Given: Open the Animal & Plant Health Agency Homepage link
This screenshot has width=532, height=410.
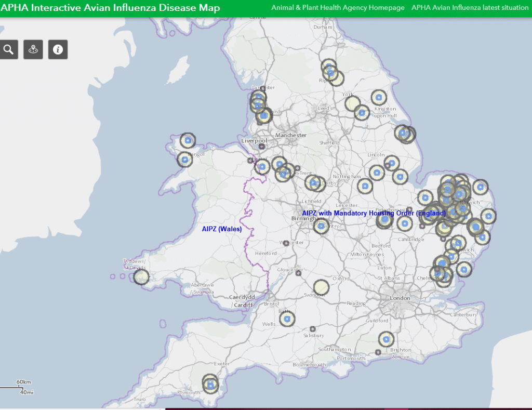Looking at the screenshot, I should tap(338, 8).
